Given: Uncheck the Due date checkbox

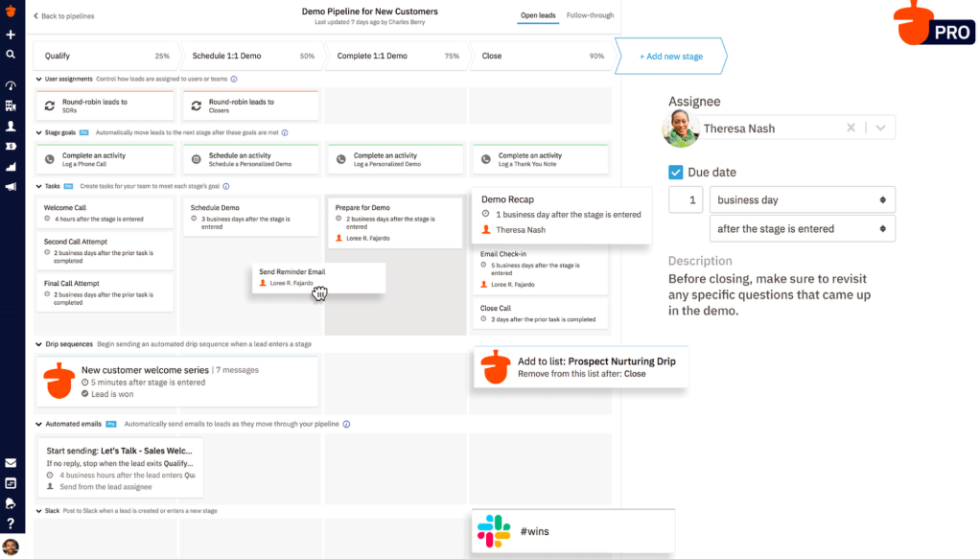Looking at the screenshot, I should click(x=676, y=173).
